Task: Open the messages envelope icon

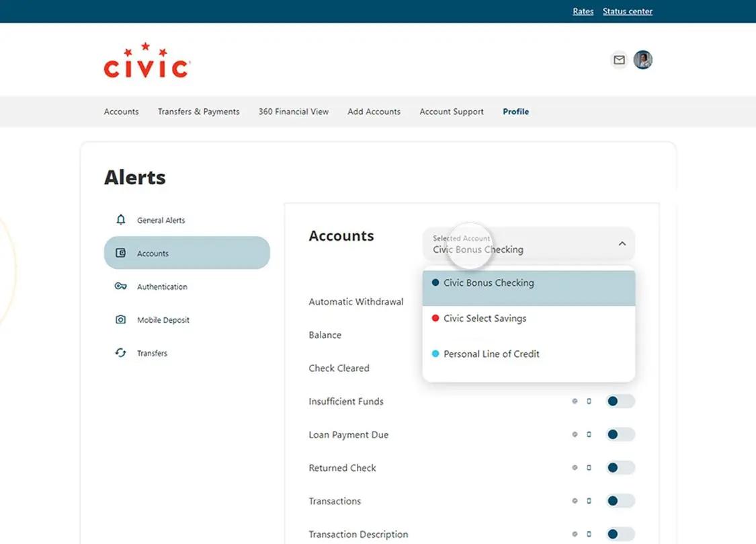Action: click(x=619, y=60)
